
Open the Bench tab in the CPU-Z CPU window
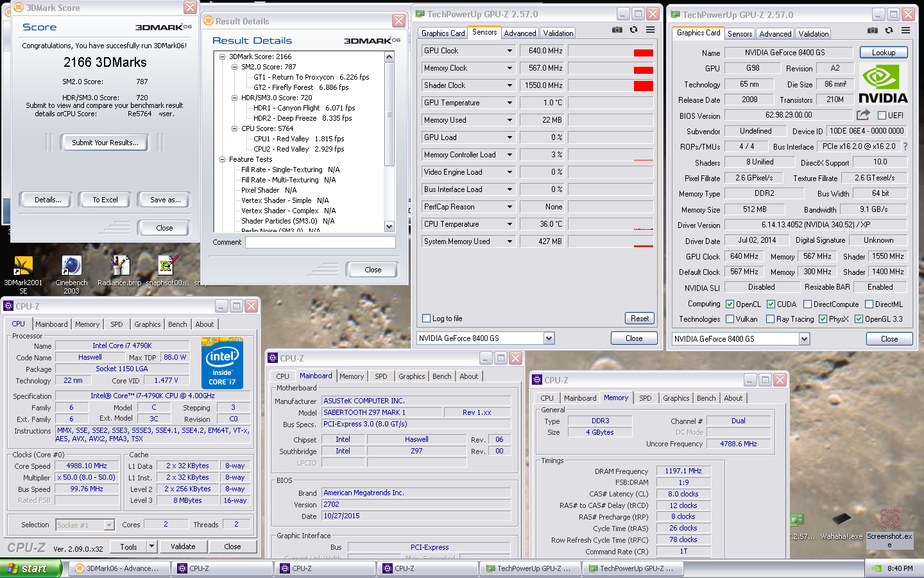point(178,324)
